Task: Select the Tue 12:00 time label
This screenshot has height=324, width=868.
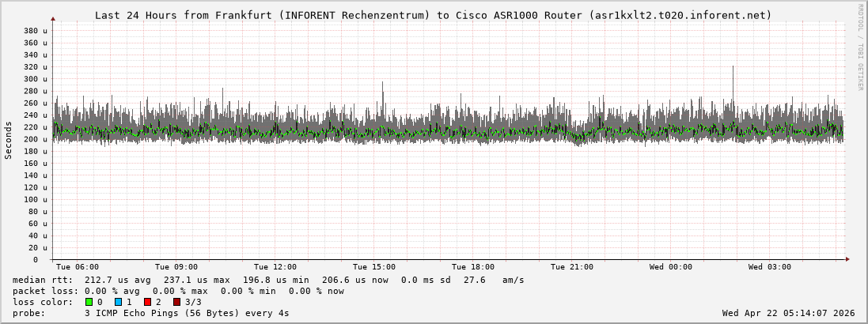Action: pos(275,267)
